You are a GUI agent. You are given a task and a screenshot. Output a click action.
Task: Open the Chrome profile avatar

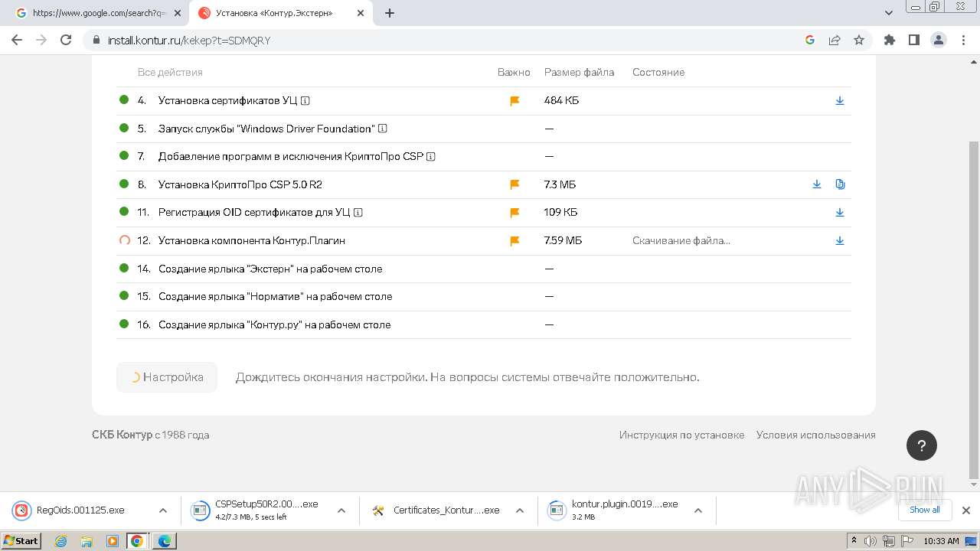939,40
